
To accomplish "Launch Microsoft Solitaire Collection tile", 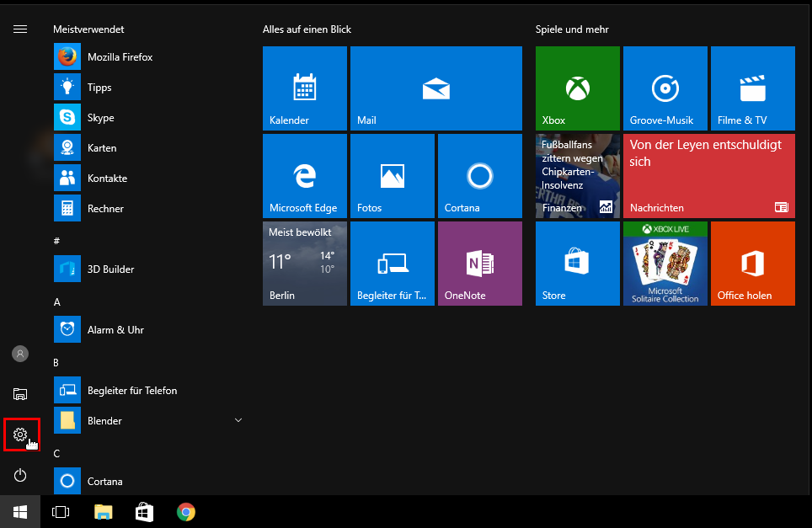I will click(x=665, y=264).
